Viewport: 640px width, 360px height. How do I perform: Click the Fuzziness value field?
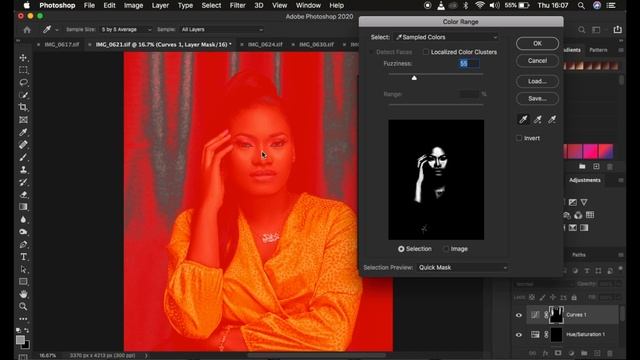pyautogui.click(x=469, y=63)
